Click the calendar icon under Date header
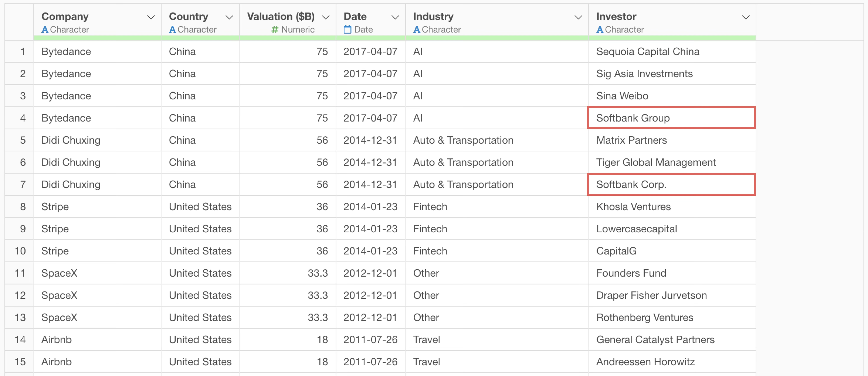This screenshot has height=376, width=868. [x=347, y=30]
